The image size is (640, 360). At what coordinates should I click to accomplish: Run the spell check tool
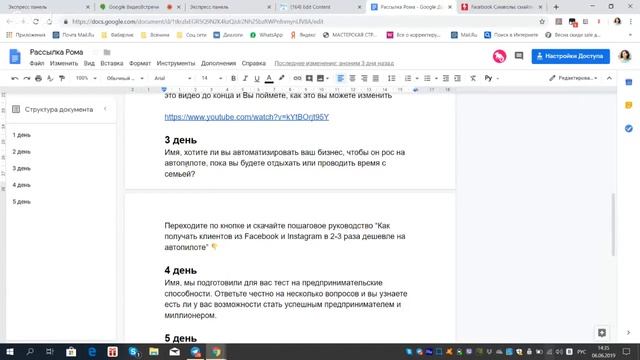[x=50, y=78]
